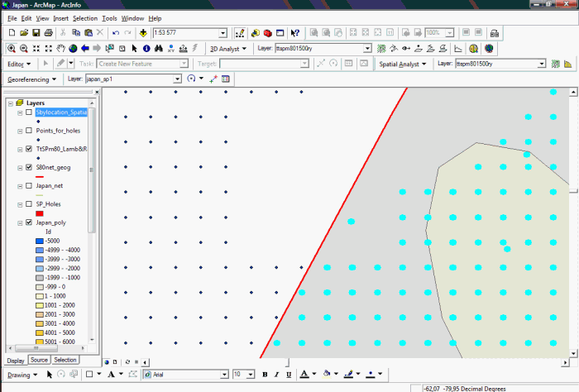Toggle the Japan_poly layer visibility checkbox

(29, 222)
